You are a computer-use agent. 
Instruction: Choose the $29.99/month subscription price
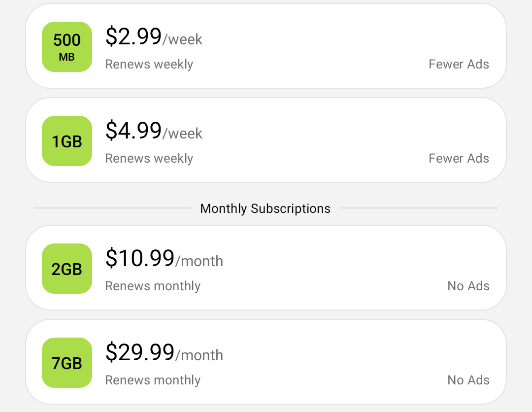click(164, 352)
